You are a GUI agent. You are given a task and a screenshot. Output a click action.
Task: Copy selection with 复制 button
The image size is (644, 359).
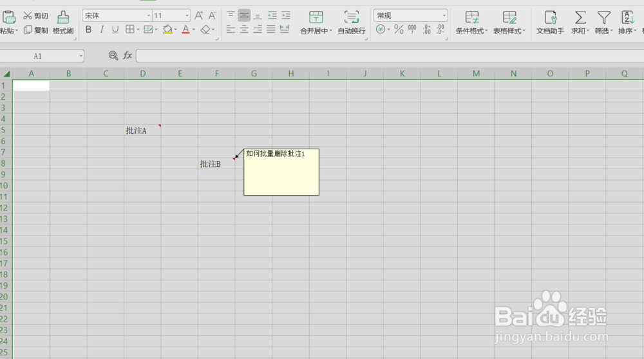(35, 30)
